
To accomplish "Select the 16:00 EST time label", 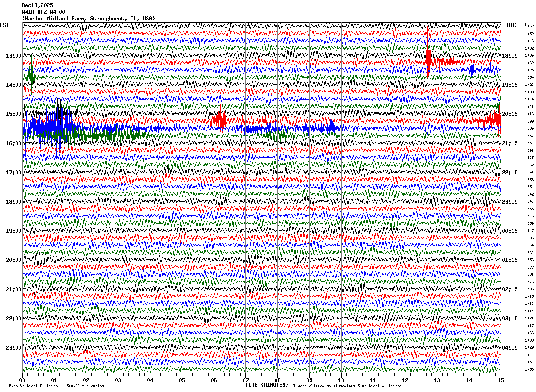I will 13,143.
